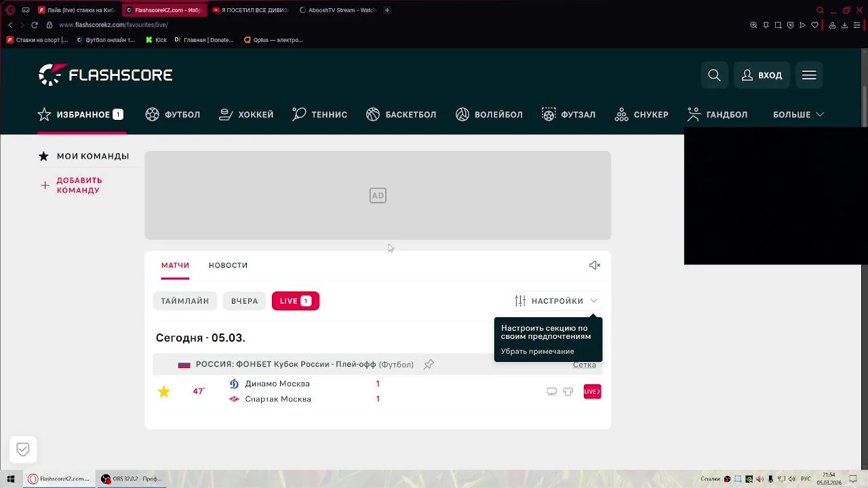Open the Снукер section
Viewport: 868px width, 488px height.
(x=642, y=115)
